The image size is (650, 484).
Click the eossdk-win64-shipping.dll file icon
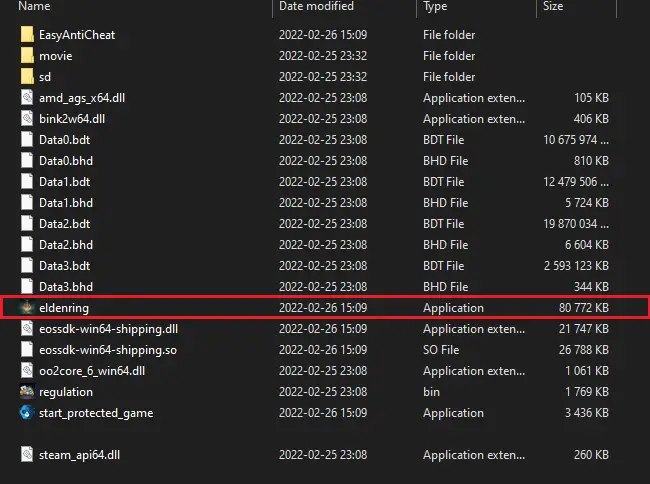coord(27,329)
